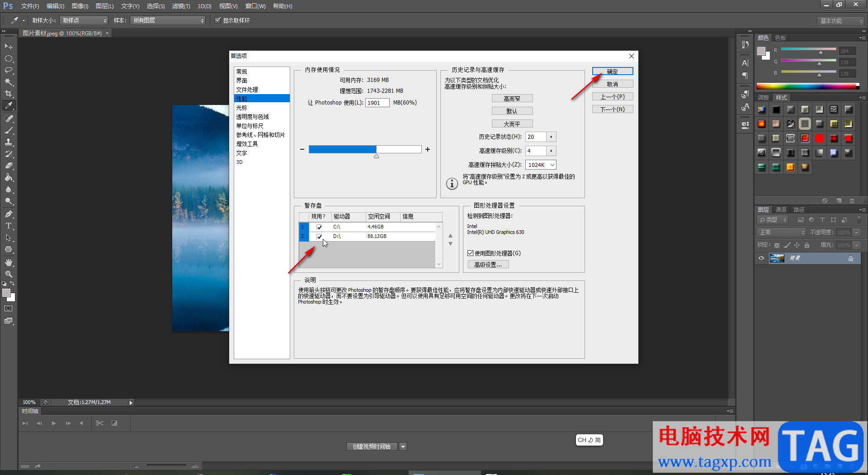The image size is (868, 475).
Task: Open the 高速缓存拼贴大小 1024K dropdown
Action: (541, 165)
